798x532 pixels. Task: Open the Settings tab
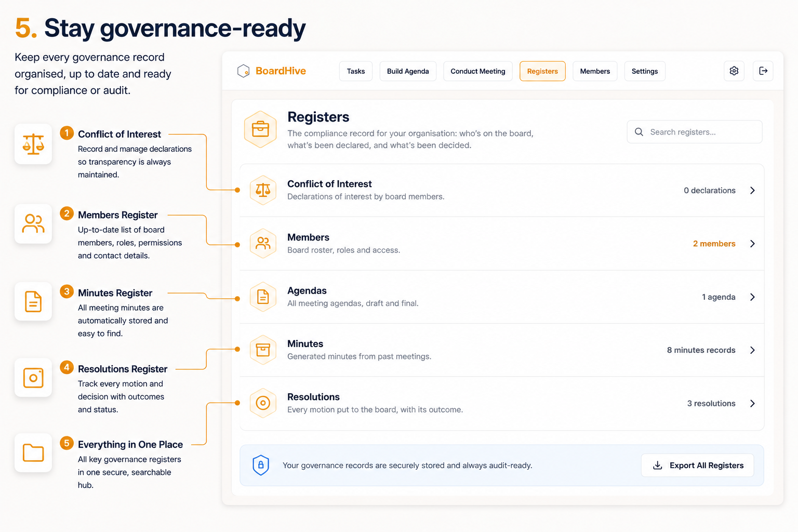coord(645,71)
